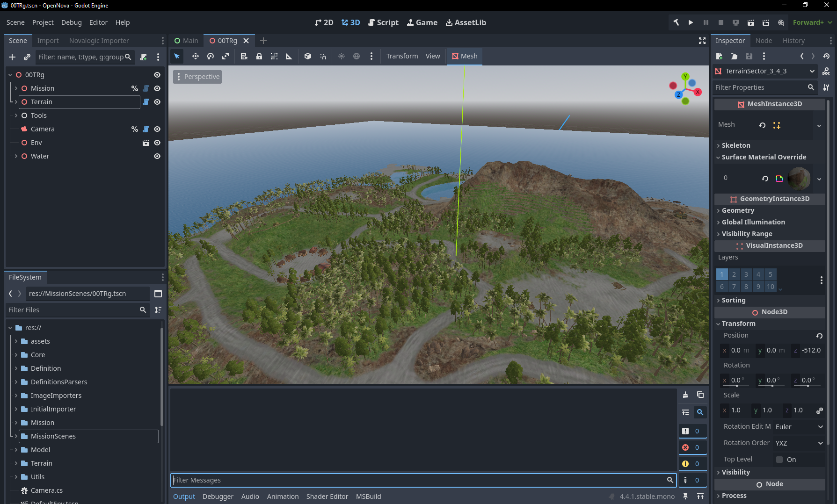Image resolution: width=837 pixels, height=504 pixels.
Task: Expand the bottom panel
Action: 700,496
